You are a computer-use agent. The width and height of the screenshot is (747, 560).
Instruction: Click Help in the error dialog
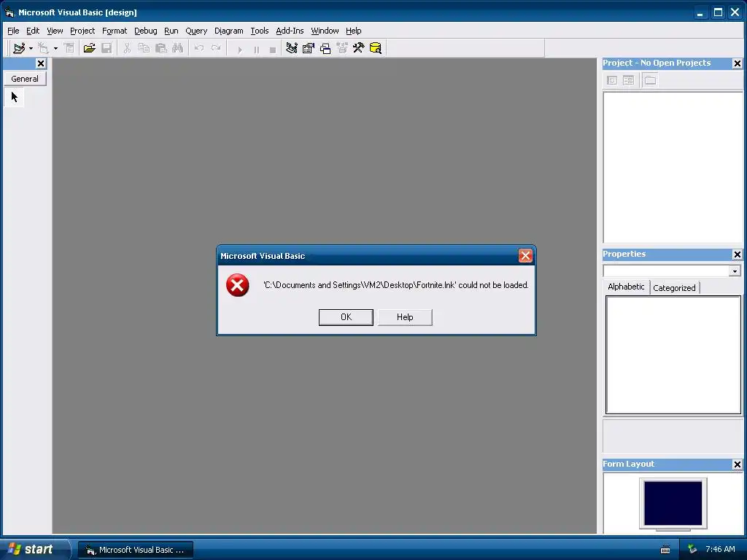(x=405, y=317)
